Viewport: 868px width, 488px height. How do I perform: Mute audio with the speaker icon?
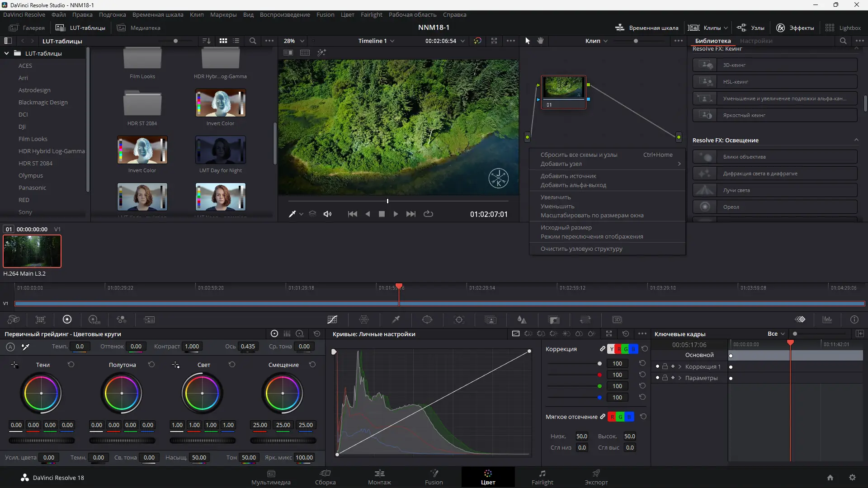coord(327,214)
